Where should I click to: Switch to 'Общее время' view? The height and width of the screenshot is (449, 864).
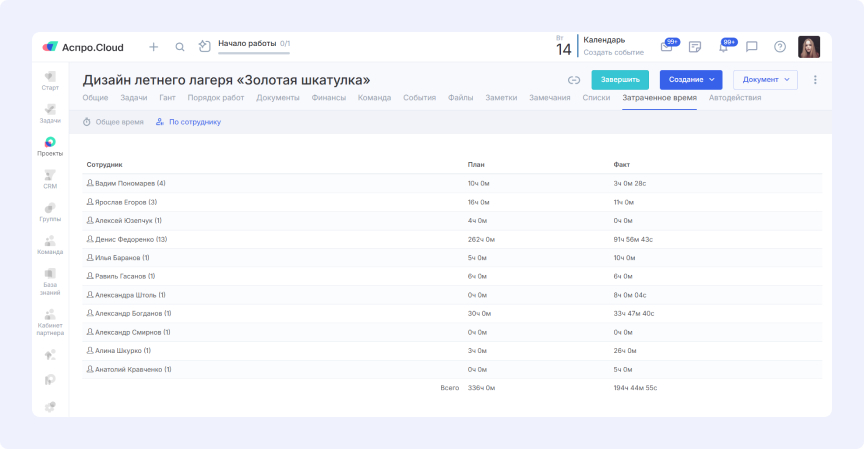point(114,122)
